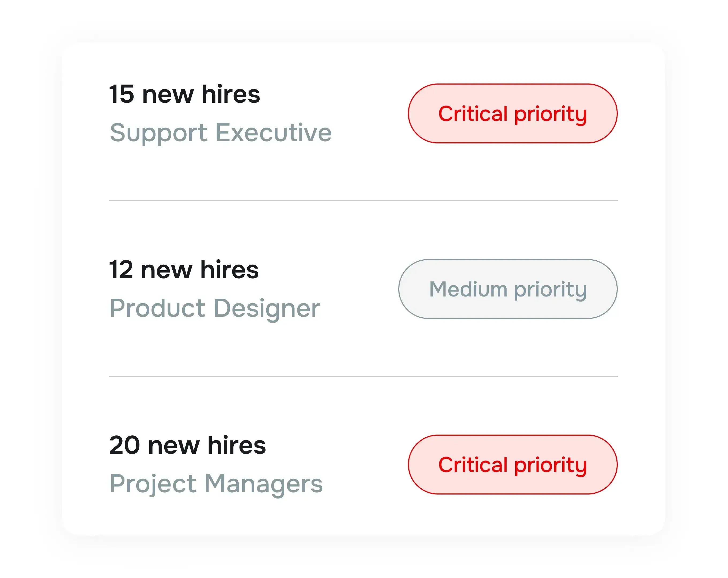Click the Medium priority pill text
This screenshot has width=728, height=578.
click(507, 289)
